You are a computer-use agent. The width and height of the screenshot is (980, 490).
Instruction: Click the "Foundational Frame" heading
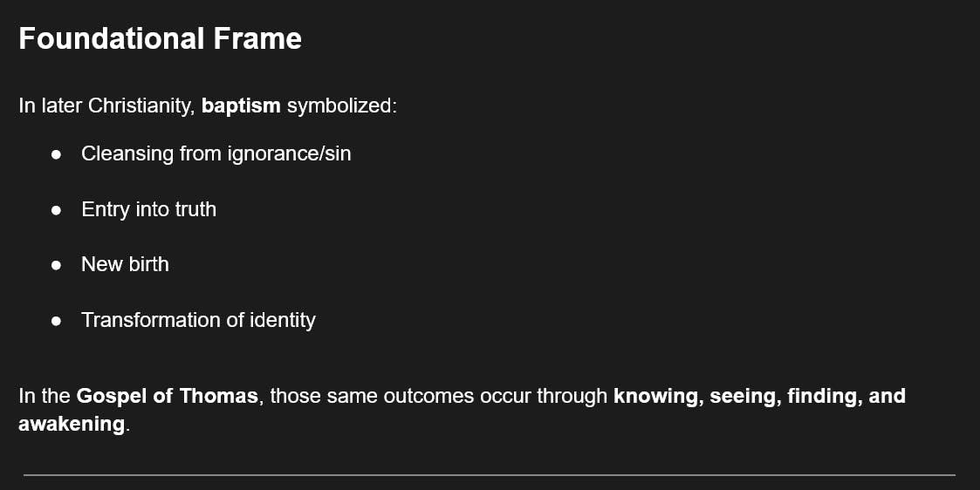click(x=160, y=39)
